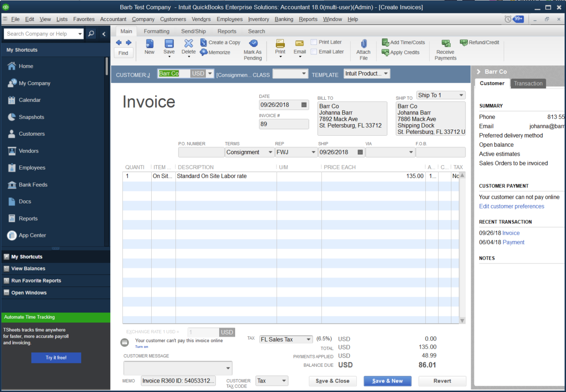566x392 pixels.
Task: Click the Find button
Action: pos(123,53)
